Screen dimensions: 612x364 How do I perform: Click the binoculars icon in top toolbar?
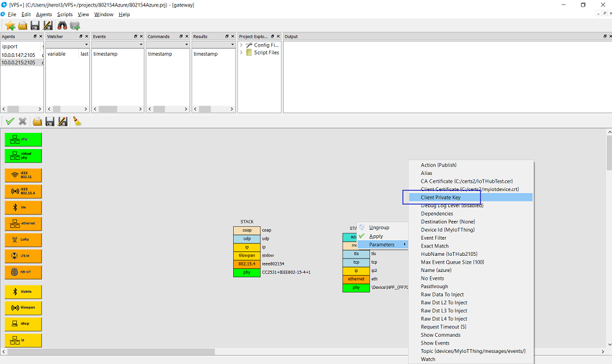pyautogui.click(x=62, y=25)
